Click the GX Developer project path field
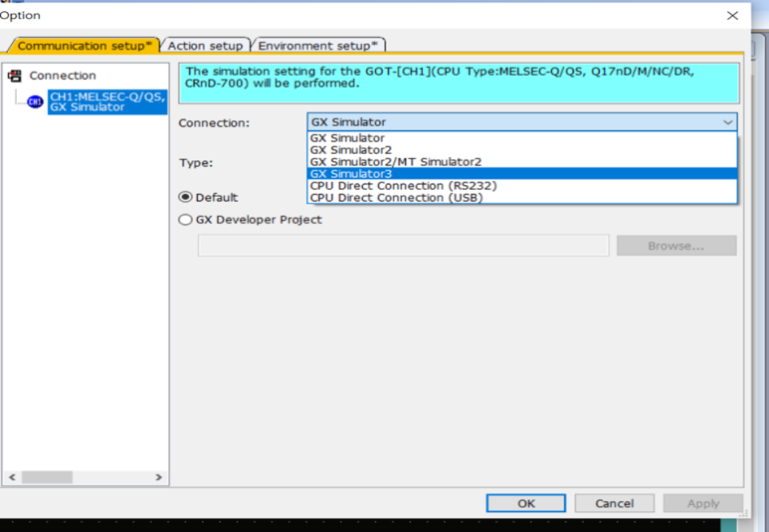769x532 pixels. tap(403, 246)
